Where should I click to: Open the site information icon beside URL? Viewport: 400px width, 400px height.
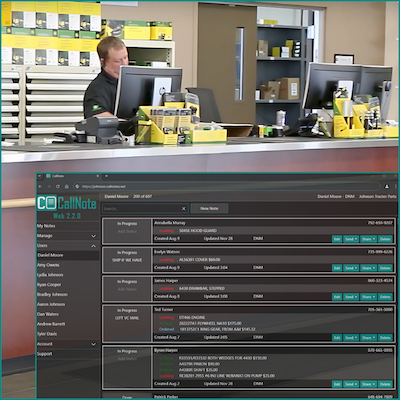(x=77, y=186)
